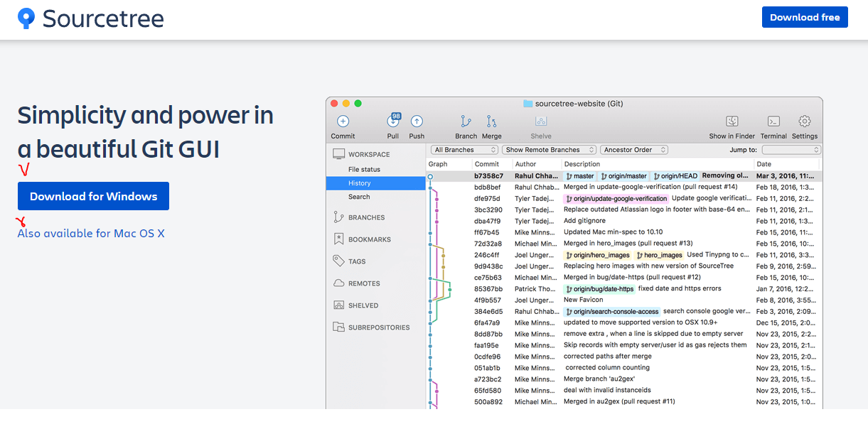Click the Workspace monitor icon
The height and width of the screenshot is (429, 868).
pos(338,154)
